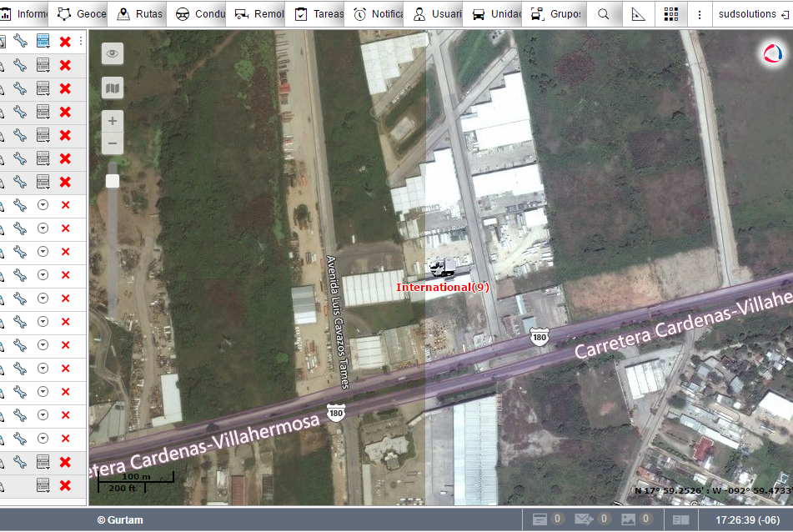Switch to the Rutas tab
793x532 pixels.
pos(139,14)
